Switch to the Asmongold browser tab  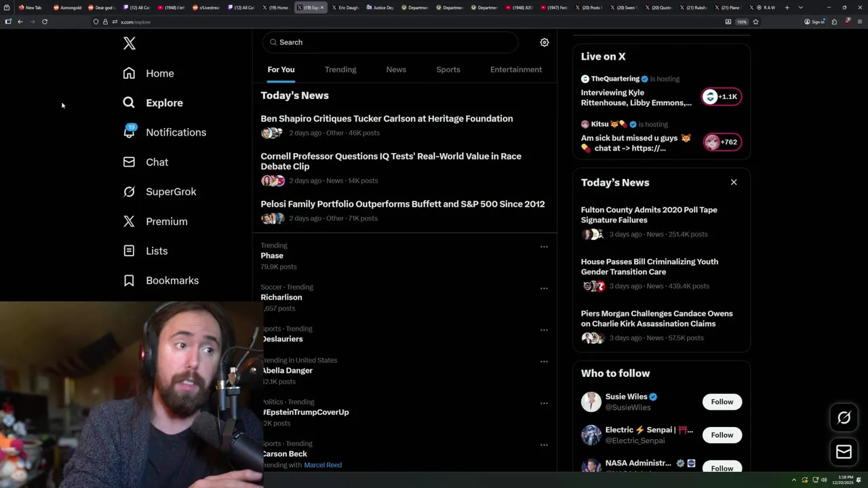68,7
